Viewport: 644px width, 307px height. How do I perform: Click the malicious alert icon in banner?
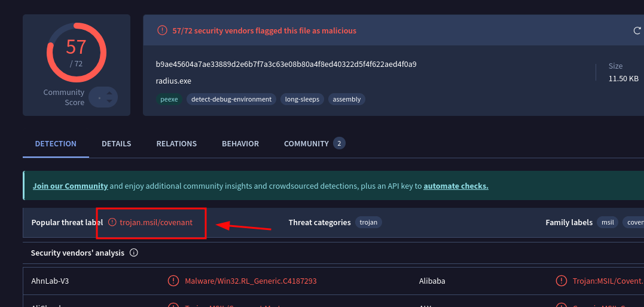click(162, 30)
